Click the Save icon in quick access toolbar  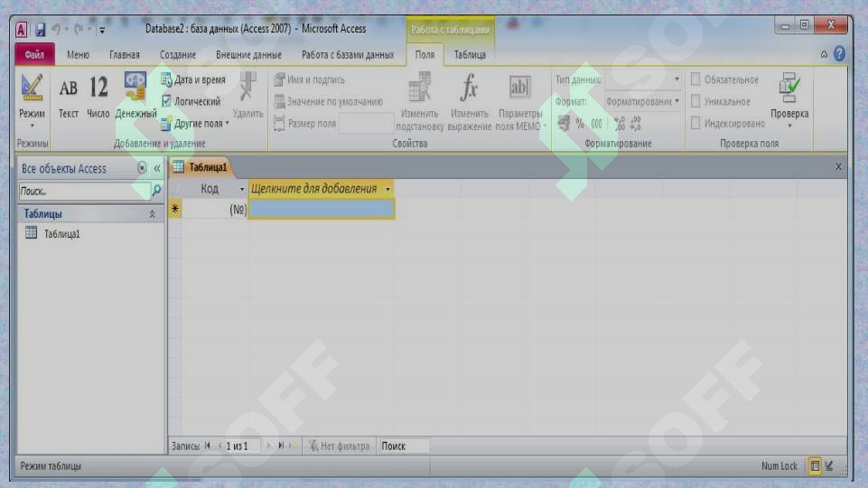pos(41,29)
